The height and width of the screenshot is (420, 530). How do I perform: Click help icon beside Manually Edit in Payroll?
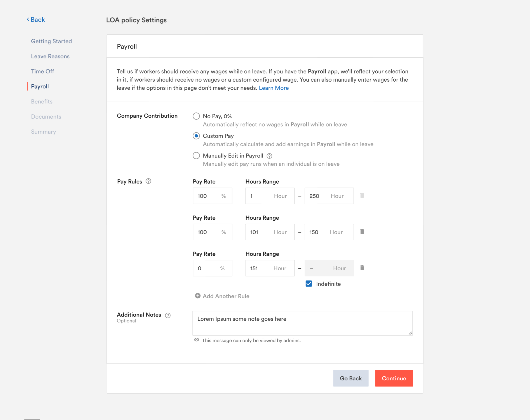tap(269, 156)
